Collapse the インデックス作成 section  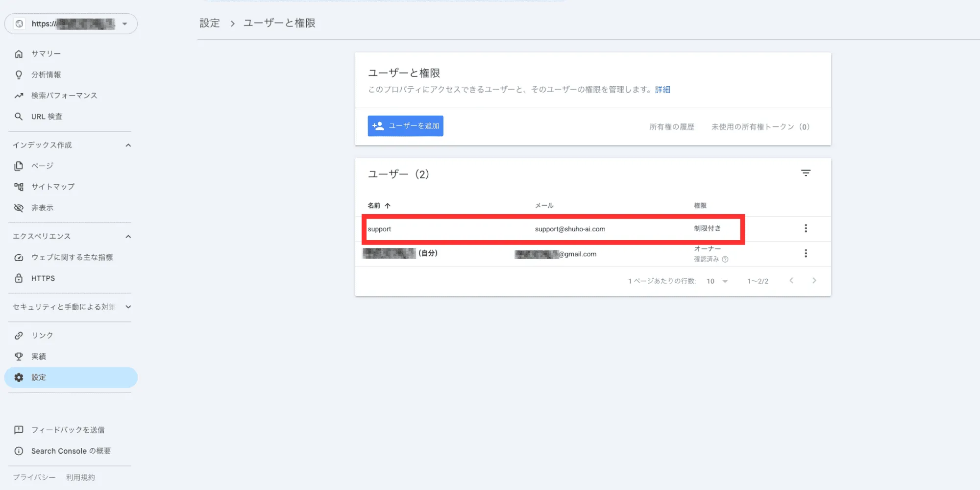(x=128, y=145)
